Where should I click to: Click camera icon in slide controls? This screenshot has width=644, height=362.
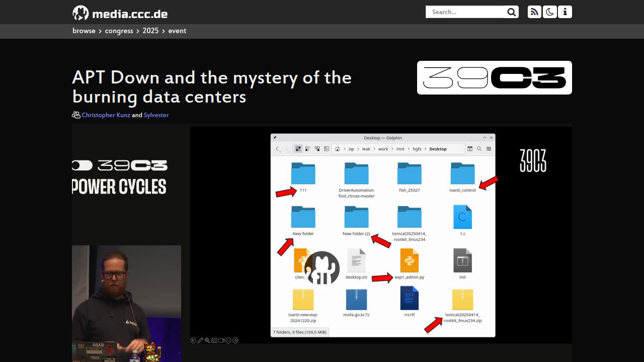(221, 340)
